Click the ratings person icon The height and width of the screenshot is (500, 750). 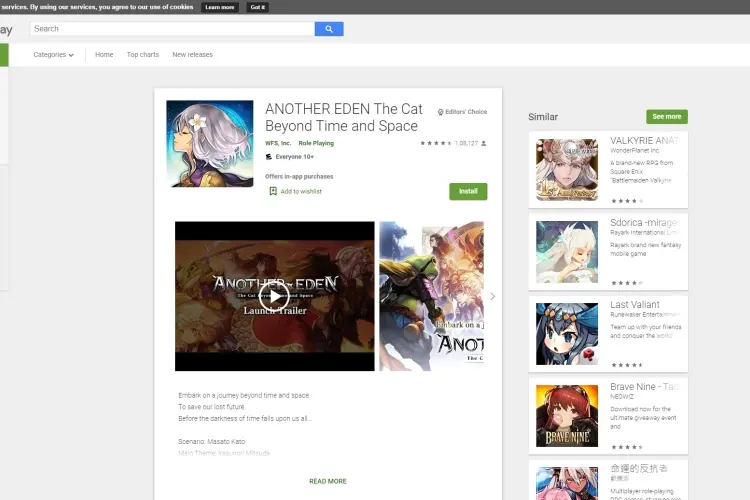click(484, 143)
